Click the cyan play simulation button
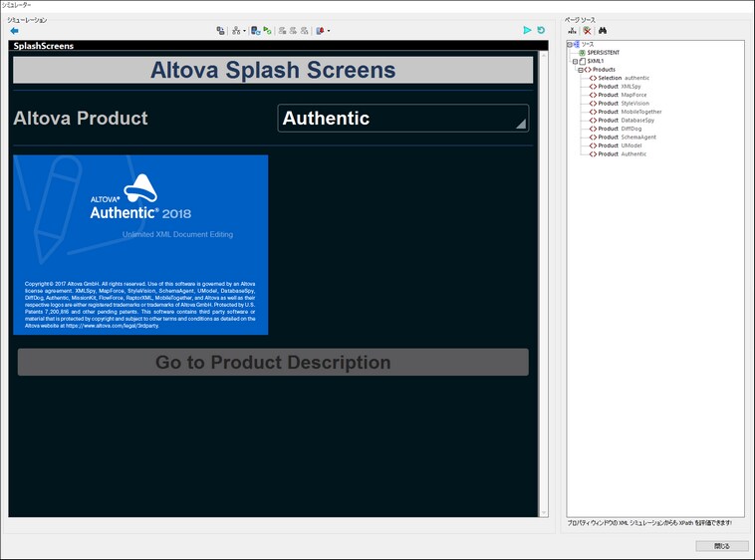The height and width of the screenshot is (560, 755). [x=527, y=30]
